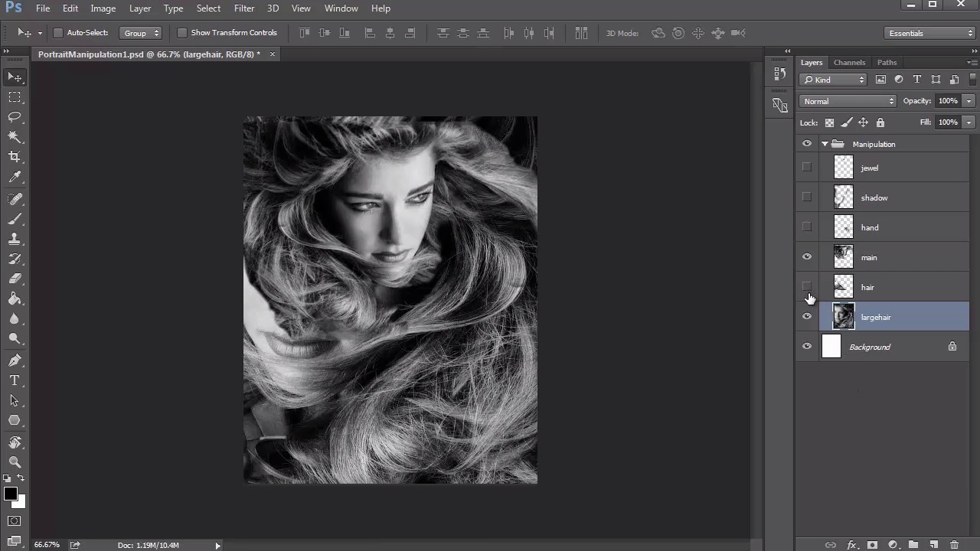
Task: Enable the Auto-Select checkbox
Action: pos(58,33)
